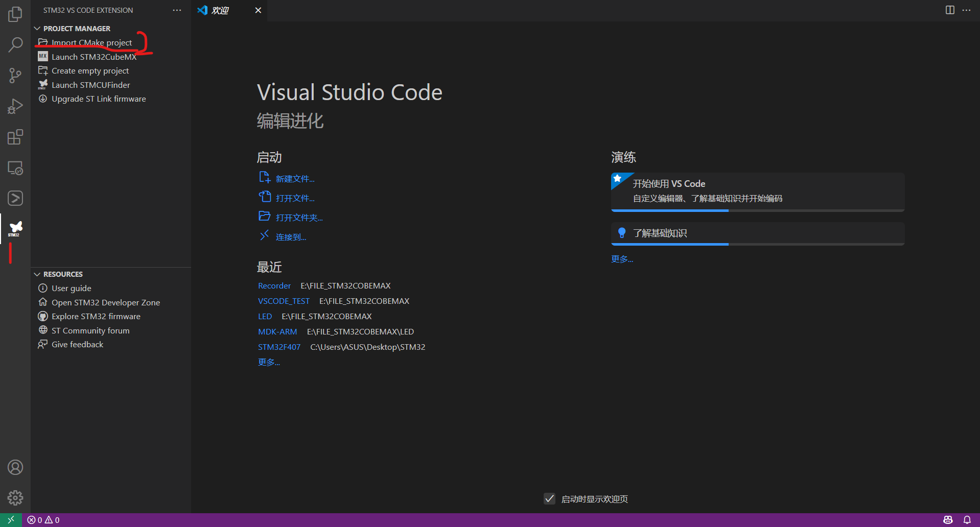
Task: Click the remote connection icon in status bar
Action: pos(10,519)
